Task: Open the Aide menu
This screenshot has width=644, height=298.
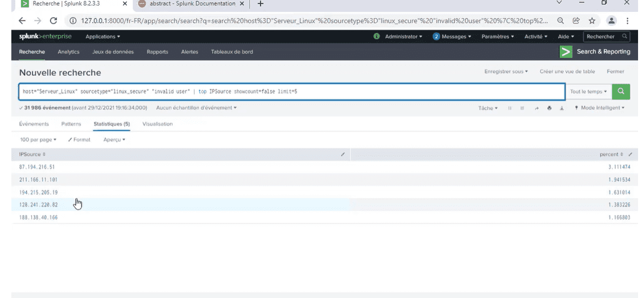Action: point(566,37)
